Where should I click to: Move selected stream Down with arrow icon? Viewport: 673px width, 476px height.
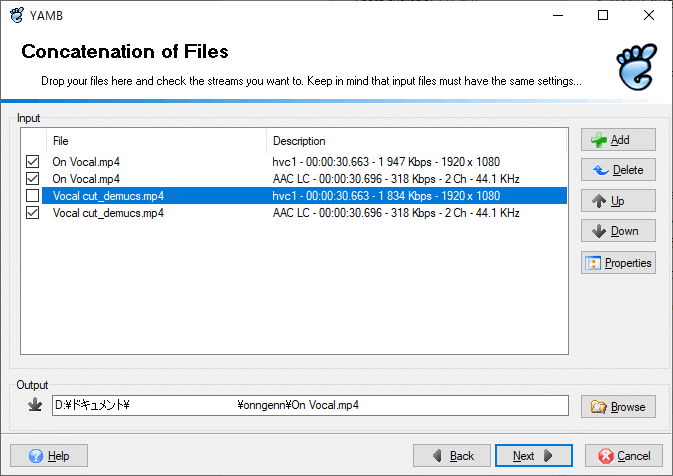coord(599,231)
